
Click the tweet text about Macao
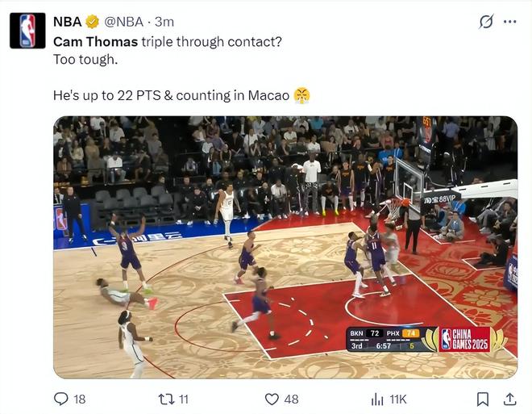(172, 95)
